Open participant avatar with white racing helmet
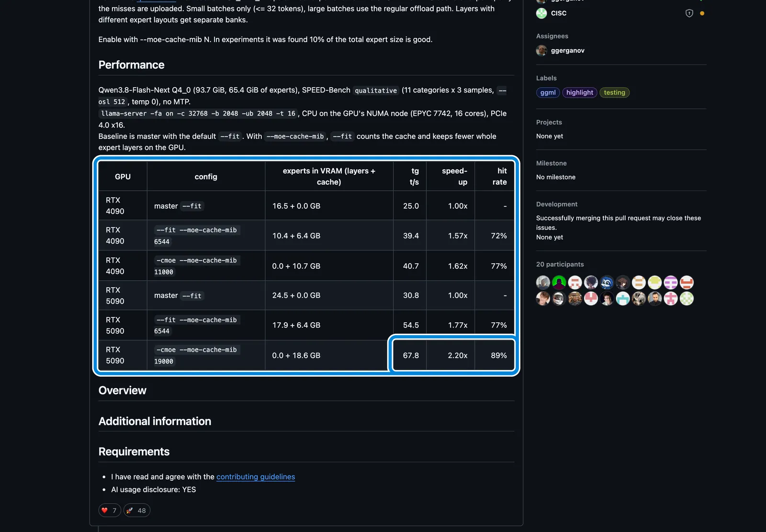 click(559, 299)
